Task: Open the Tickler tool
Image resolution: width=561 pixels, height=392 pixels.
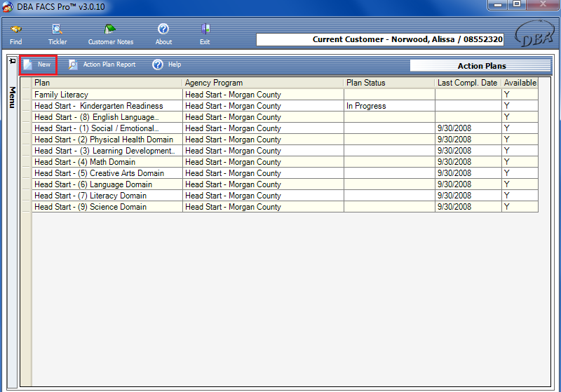Action: pos(58,30)
